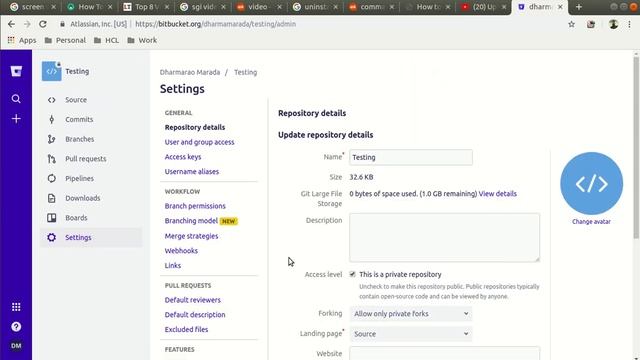Open Default description settings

(x=195, y=314)
